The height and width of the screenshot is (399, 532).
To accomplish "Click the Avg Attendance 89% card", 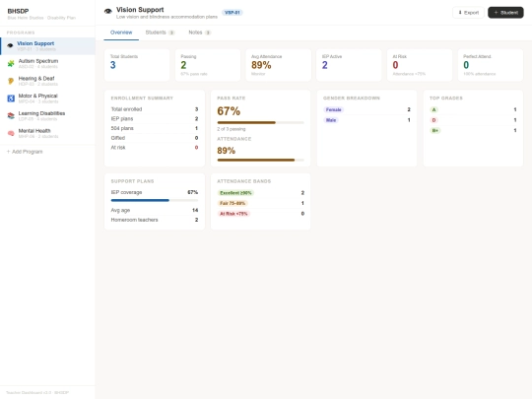I will pyautogui.click(x=278, y=65).
